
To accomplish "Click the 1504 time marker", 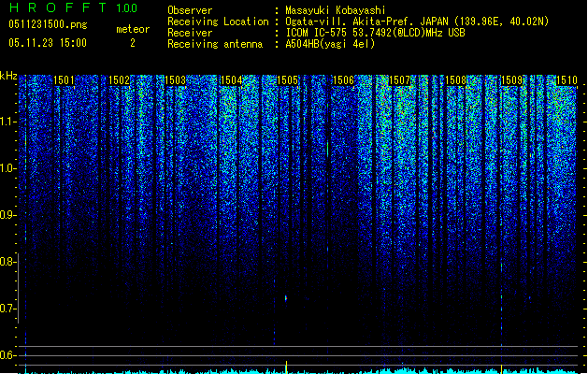I will pyautogui.click(x=232, y=79).
